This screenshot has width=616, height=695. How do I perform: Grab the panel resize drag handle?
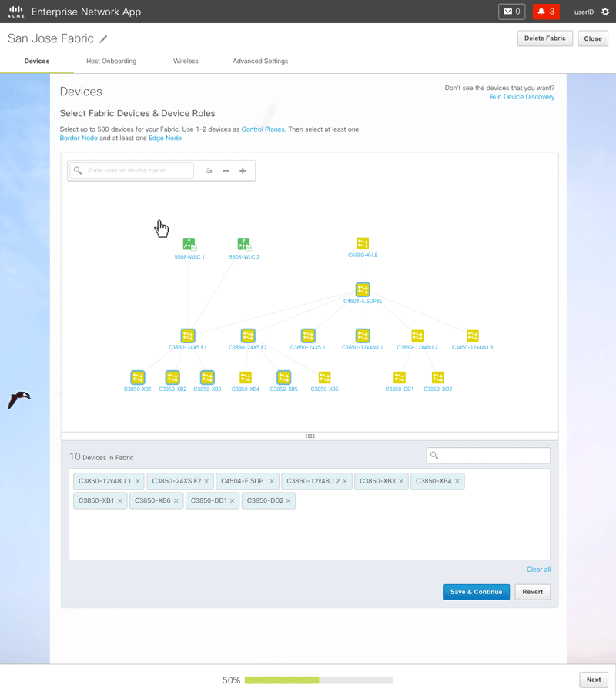(x=310, y=436)
